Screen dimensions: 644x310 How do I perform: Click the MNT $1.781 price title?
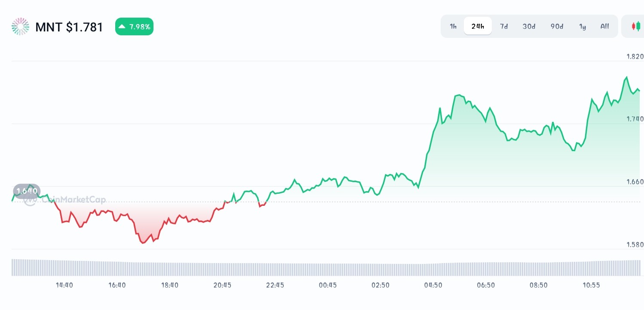69,27
